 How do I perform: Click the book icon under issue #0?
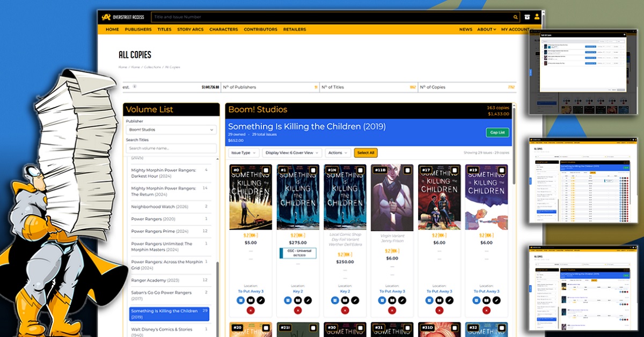pos(251,299)
